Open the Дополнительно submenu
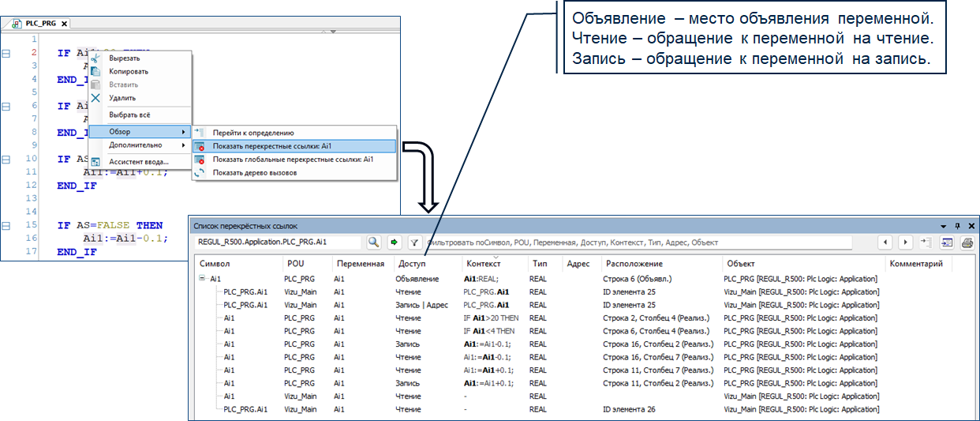Viewport: 980px width, 421px height. tap(138, 145)
